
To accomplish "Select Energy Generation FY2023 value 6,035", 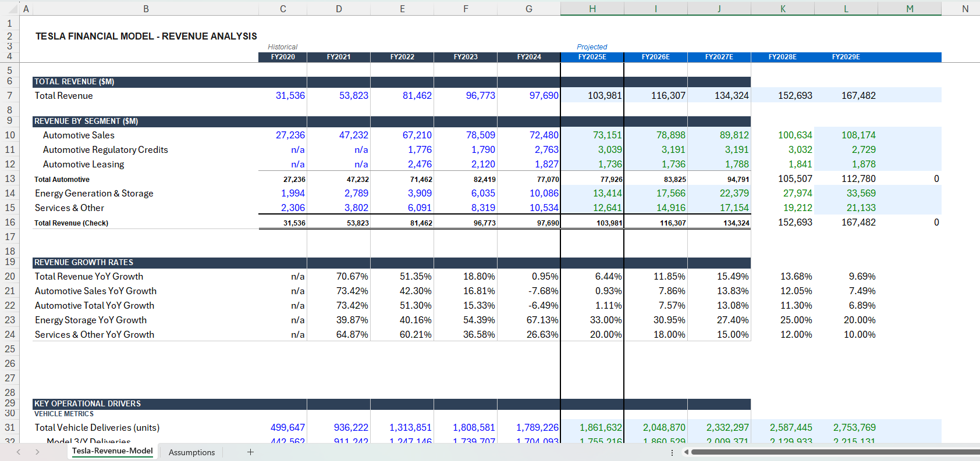I will tap(483, 193).
